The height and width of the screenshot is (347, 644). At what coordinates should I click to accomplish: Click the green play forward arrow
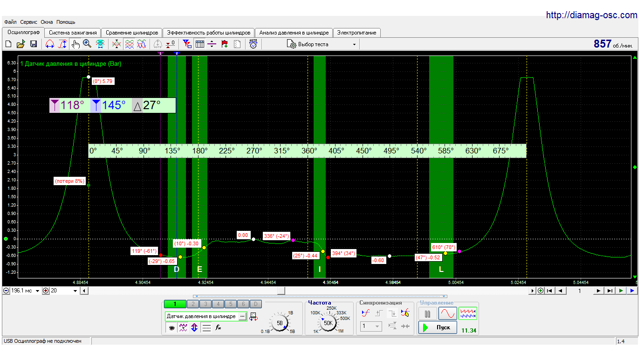(x=621, y=291)
